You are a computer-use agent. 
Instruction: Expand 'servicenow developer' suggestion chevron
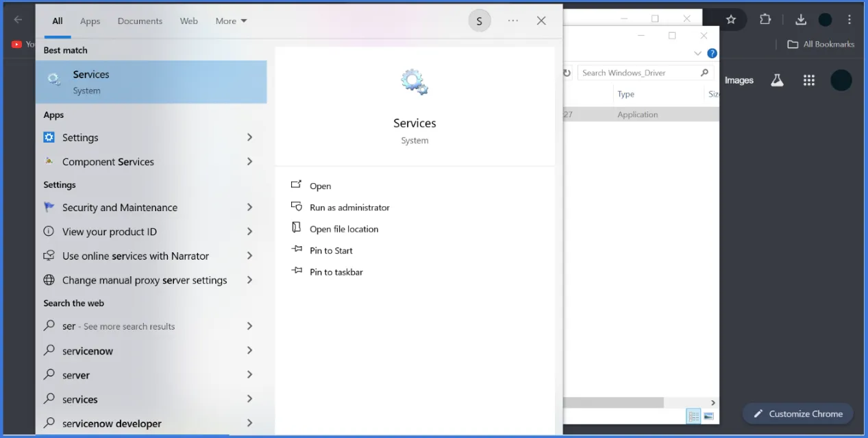tap(249, 423)
